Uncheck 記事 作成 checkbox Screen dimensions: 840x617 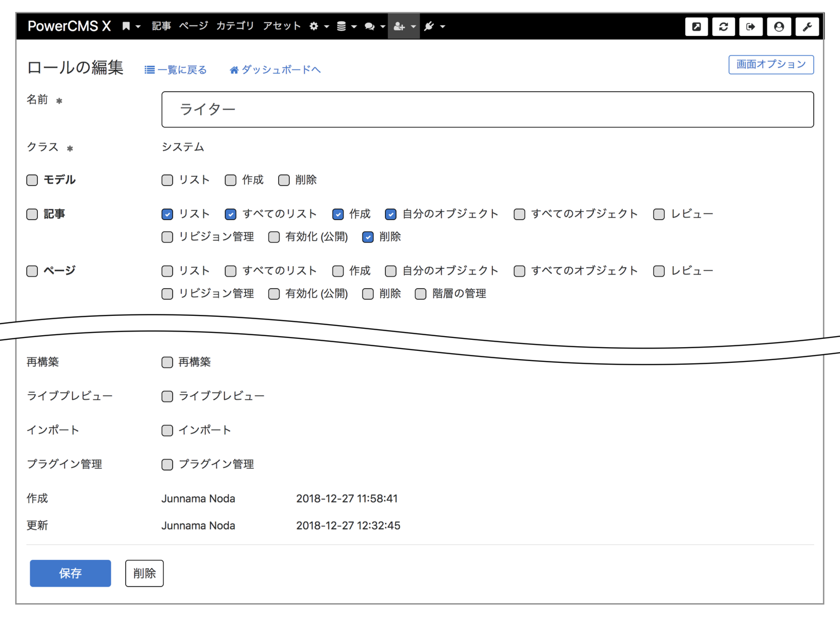pos(338,214)
